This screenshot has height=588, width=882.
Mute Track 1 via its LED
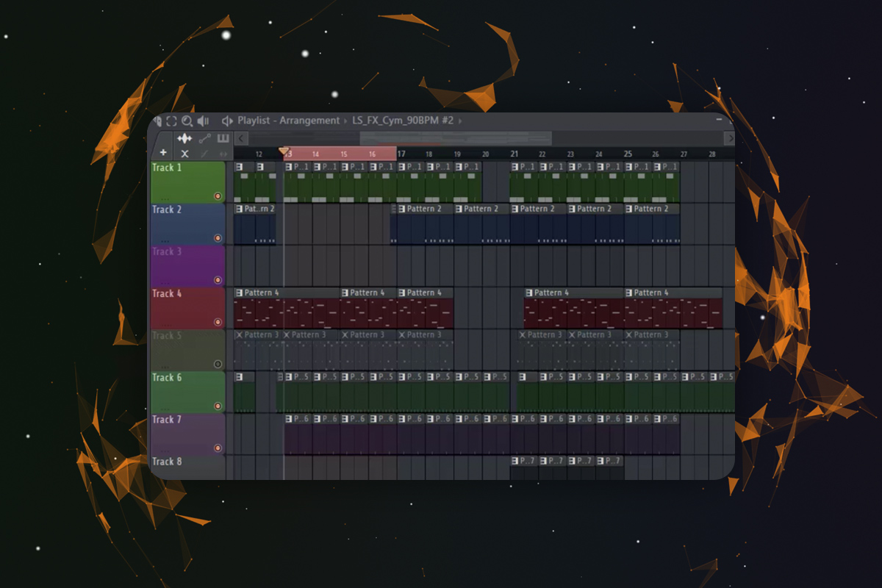(218, 196)
